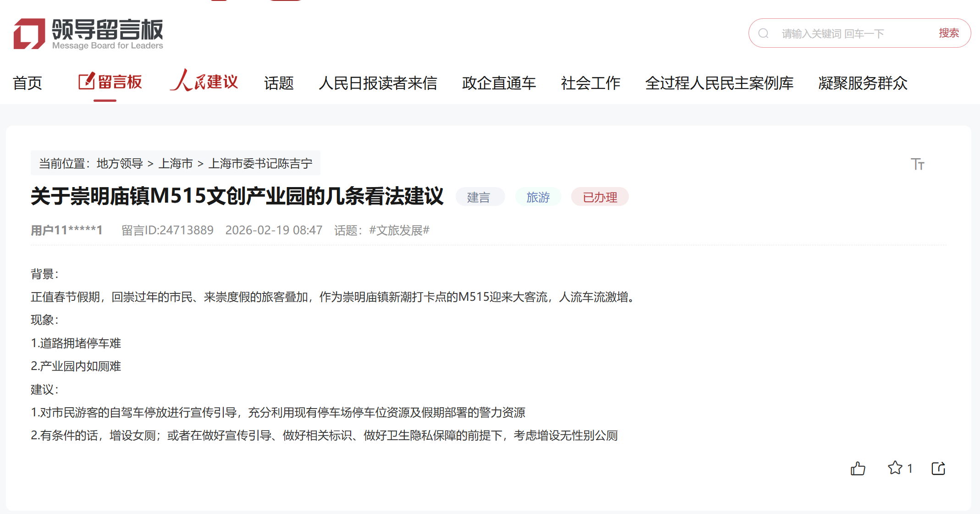Go to 政企直通车
Viewport: 980px width, 514px height.
pos(499,83)
